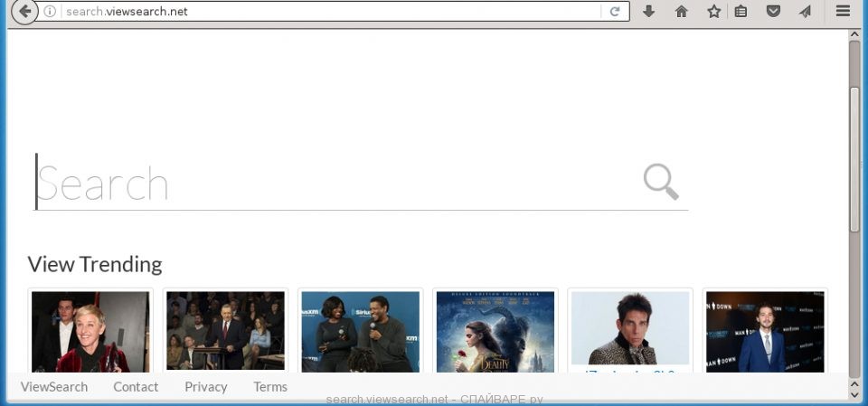Click the magnifying glass search icon

coord(661,182)
